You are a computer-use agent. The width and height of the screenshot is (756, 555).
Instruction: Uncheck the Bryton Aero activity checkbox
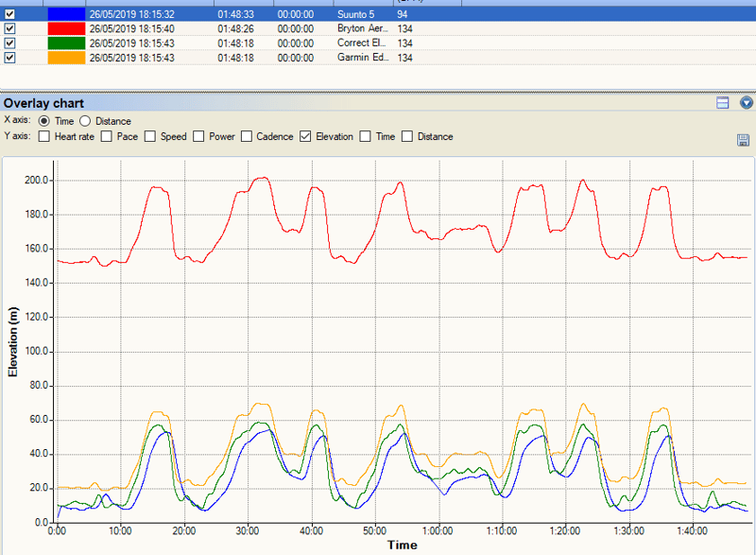point(9,29)
